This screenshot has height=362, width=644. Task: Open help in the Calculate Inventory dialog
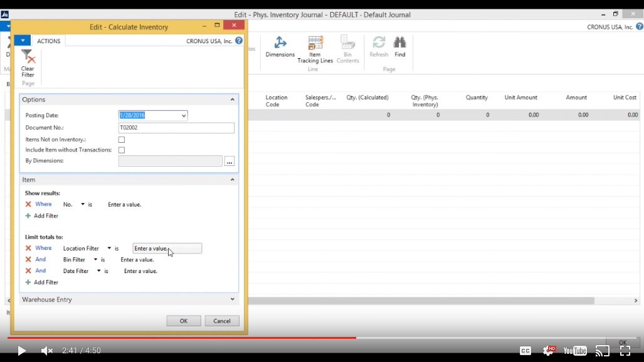click(x=239, y=41)
